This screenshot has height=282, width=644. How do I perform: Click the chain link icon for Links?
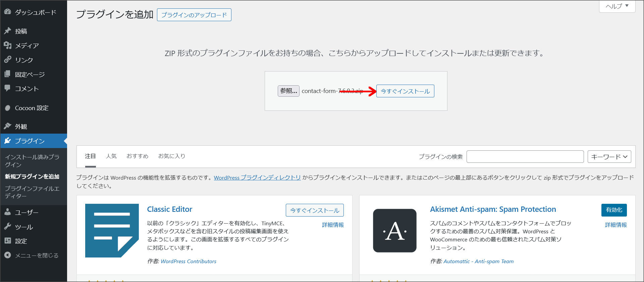tap(7, 60)
